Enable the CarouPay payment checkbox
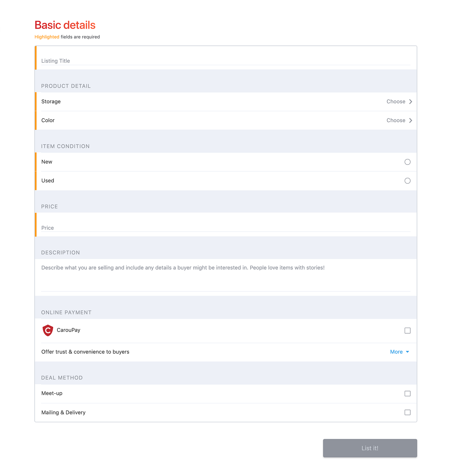The width and height of the screenshot is (454, 476). click(407, 330)
